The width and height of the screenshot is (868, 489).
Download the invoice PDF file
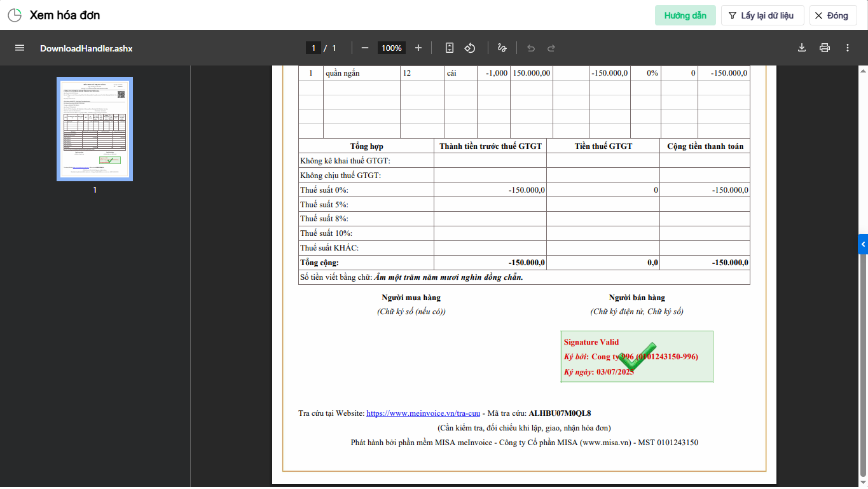click(802, 48)
